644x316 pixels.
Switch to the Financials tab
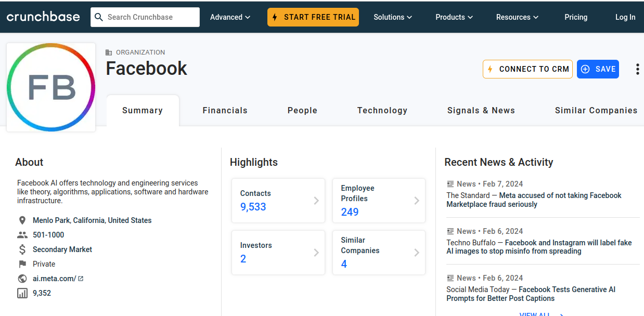(x=225, y=110)
